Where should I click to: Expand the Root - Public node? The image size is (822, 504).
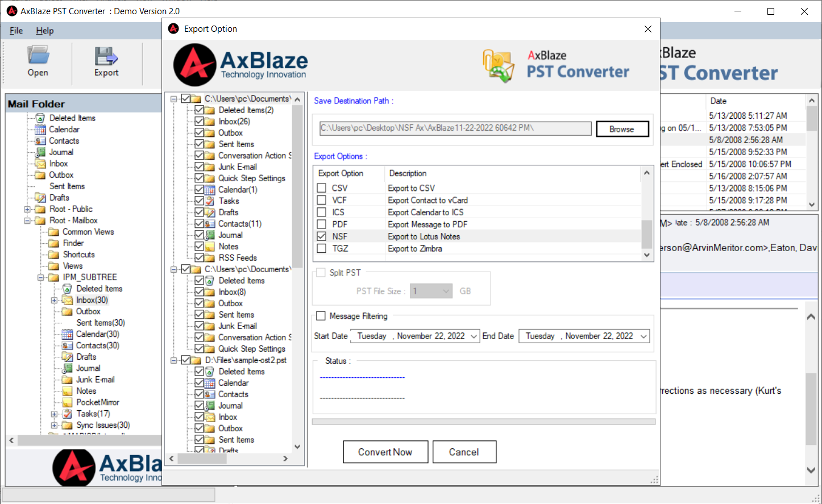click(x=27, y=209)
